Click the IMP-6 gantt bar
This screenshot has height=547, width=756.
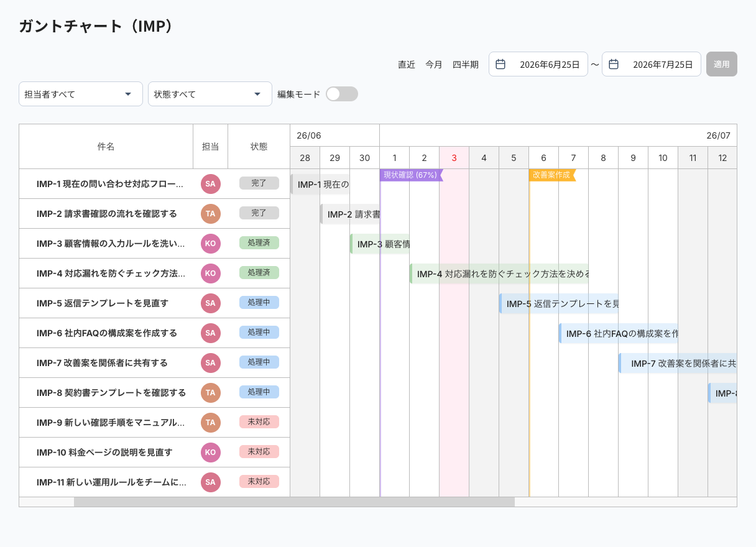point(619,333)
